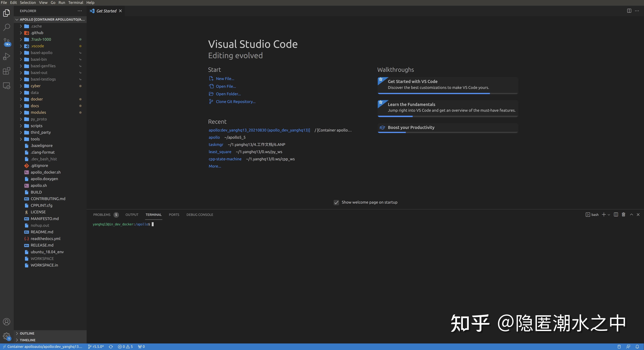Open the Run and Debug panel
The height and width of the screenshot is (350, 644).
pos(7,57)
